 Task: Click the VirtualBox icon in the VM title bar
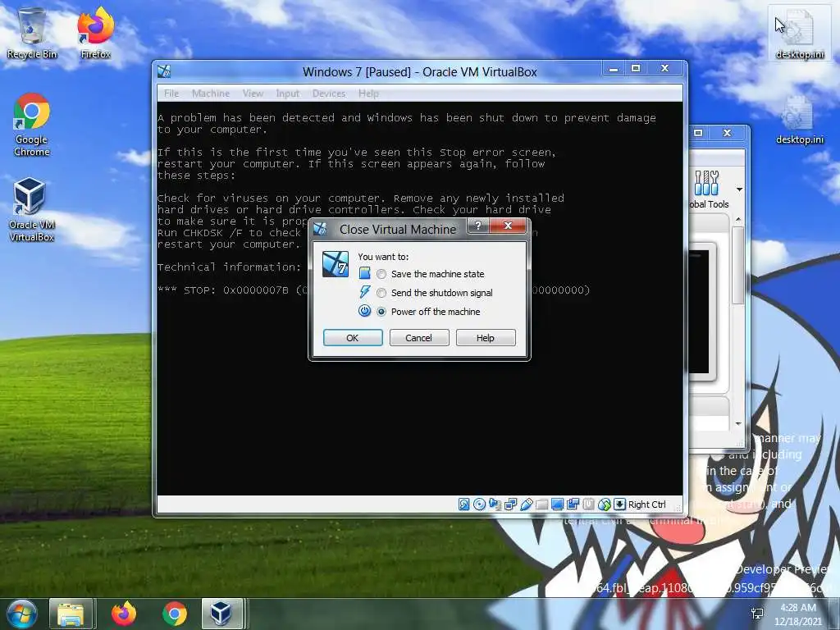(164, 71)
